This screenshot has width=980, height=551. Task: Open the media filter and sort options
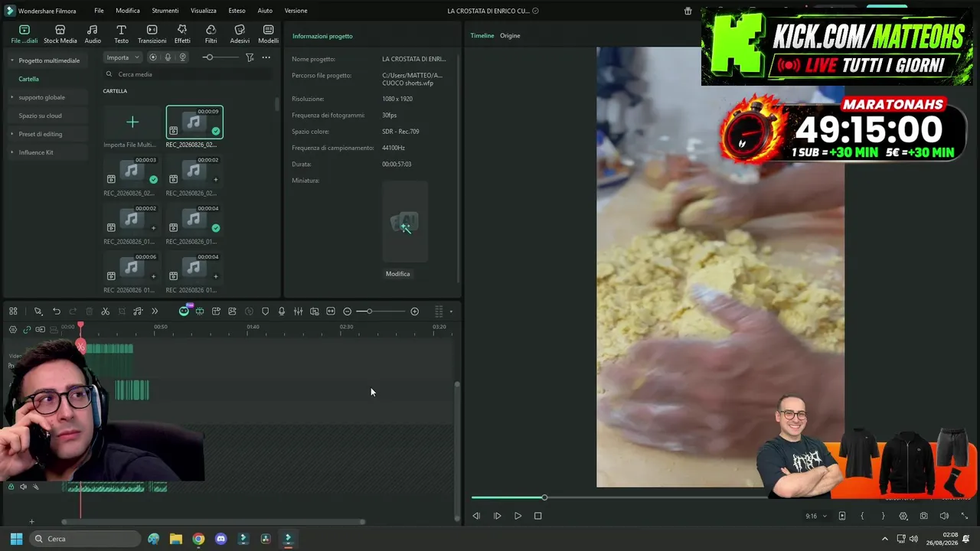[x=250, y=57]
